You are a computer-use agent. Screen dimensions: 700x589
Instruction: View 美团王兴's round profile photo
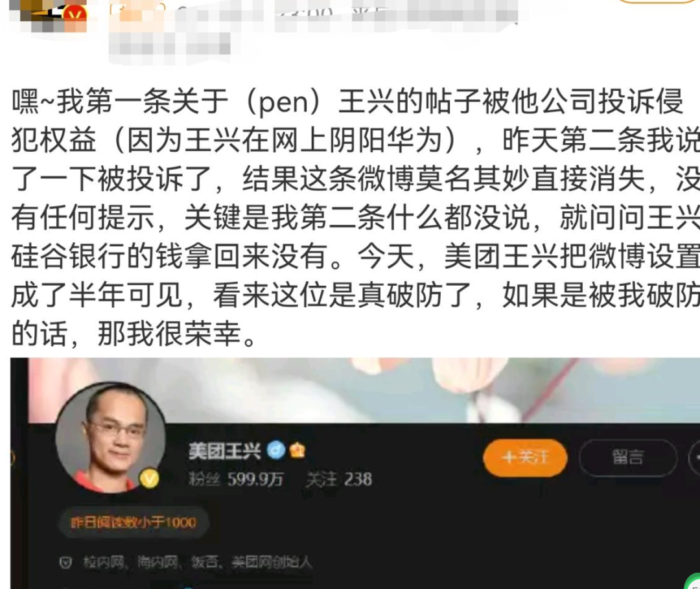coord(110,437)
